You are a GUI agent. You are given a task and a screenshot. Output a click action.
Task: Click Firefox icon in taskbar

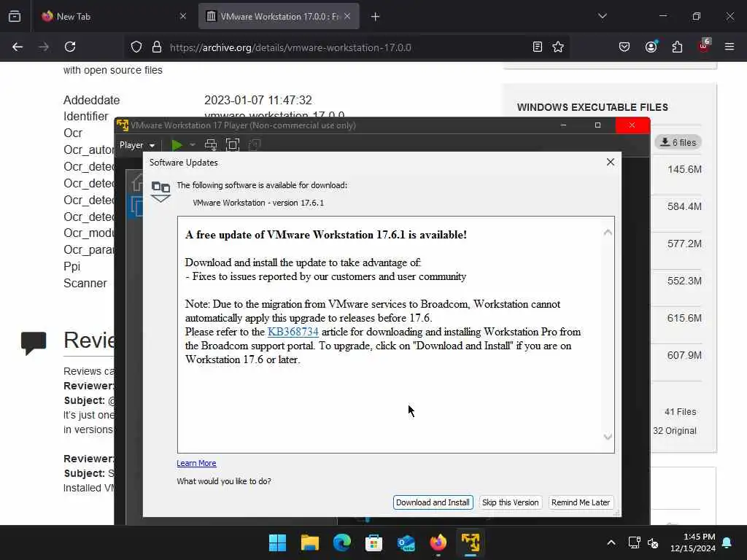438,542
